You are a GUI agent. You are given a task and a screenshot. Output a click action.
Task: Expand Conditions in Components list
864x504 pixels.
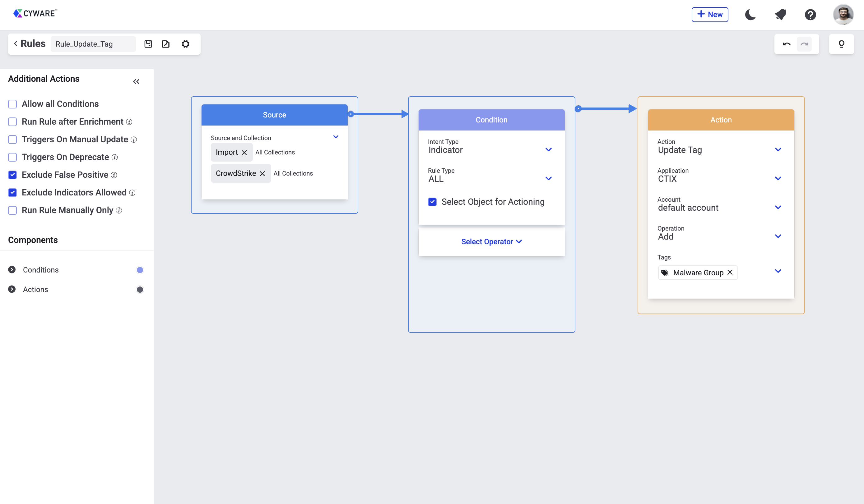pyautogui.click(x=12, y=270)
